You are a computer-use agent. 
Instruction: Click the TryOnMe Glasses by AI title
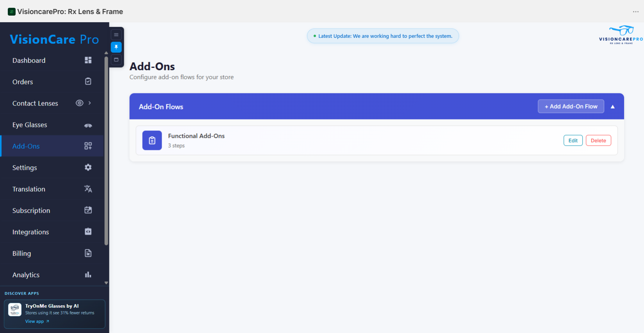pyautogui.click(x=52, y=306)
